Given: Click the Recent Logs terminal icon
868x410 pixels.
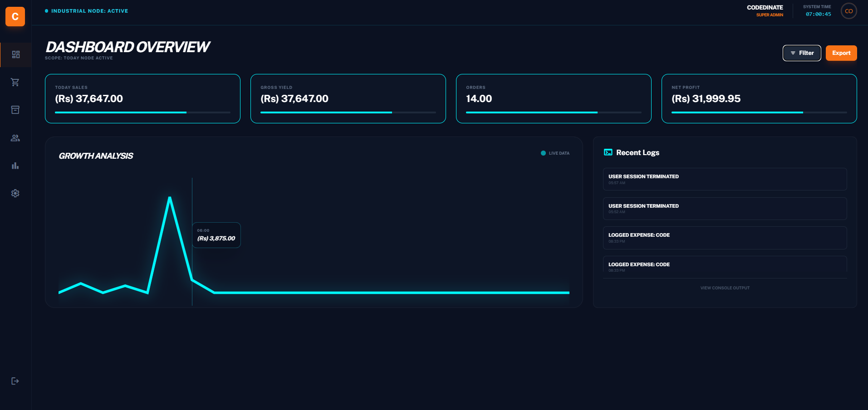Looking at the screenshot, I should pos(608,152).
